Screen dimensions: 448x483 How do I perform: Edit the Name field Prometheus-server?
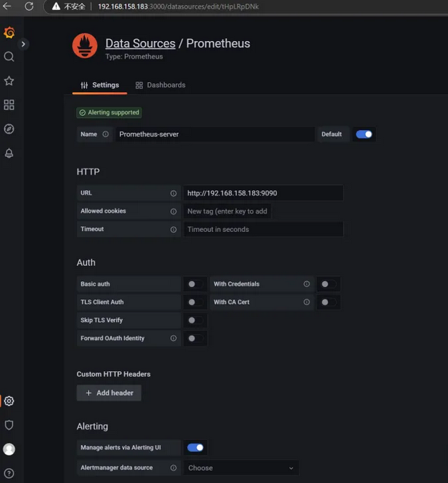pyautogui.click(x=215, y=134)
